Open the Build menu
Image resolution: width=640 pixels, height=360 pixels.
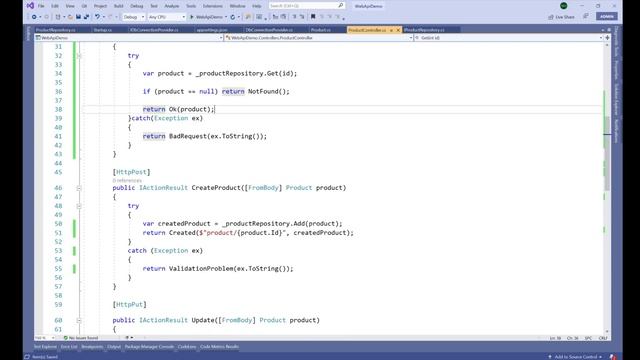(x=119, y=6)
